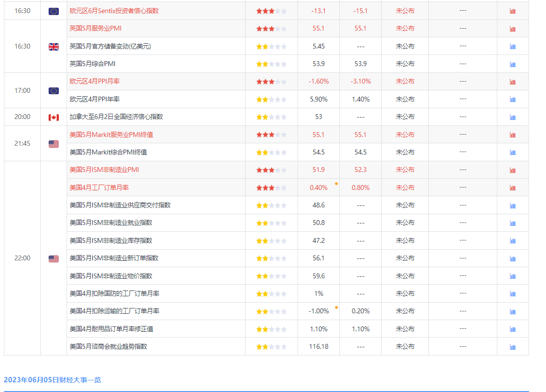The image size is (546, 392).
Task: Open 美国5月Markit服务业PMI终值 indicator
Action: click(111, 134)
